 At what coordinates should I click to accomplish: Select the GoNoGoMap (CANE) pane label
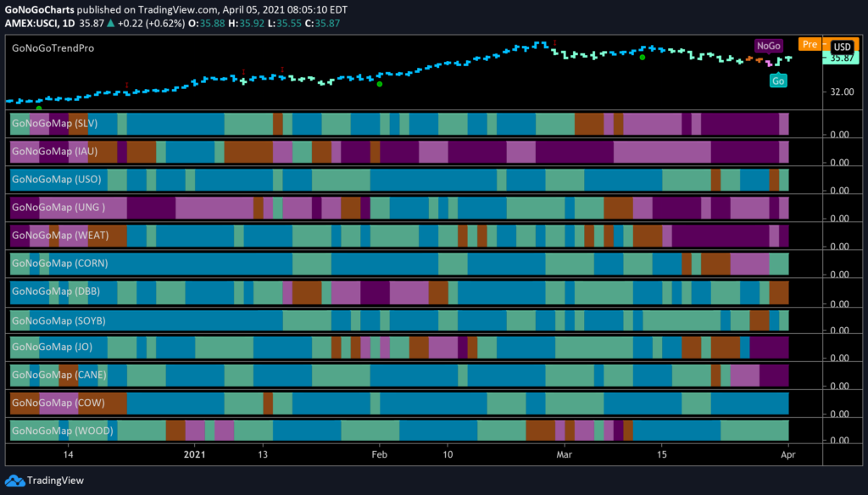(59, 375)
